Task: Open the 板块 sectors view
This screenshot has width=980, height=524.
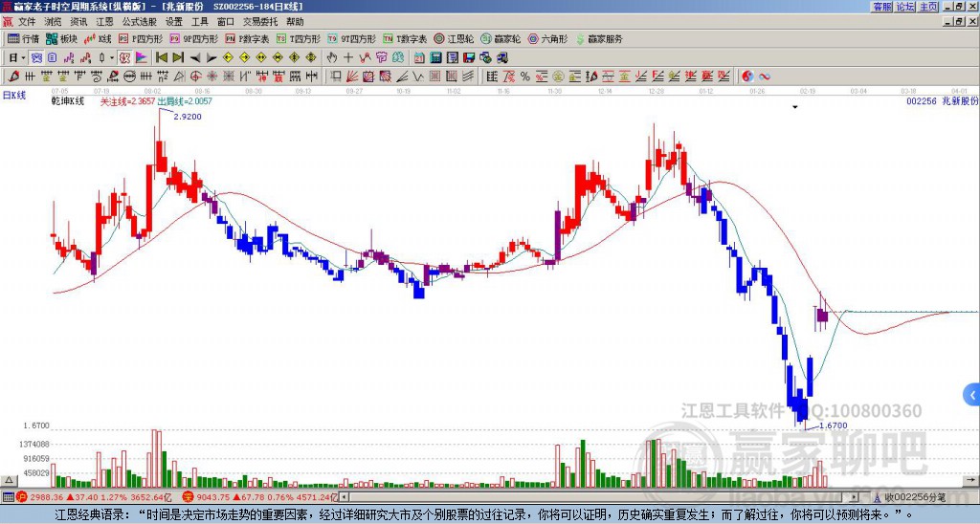Action: tap(62, 38)
